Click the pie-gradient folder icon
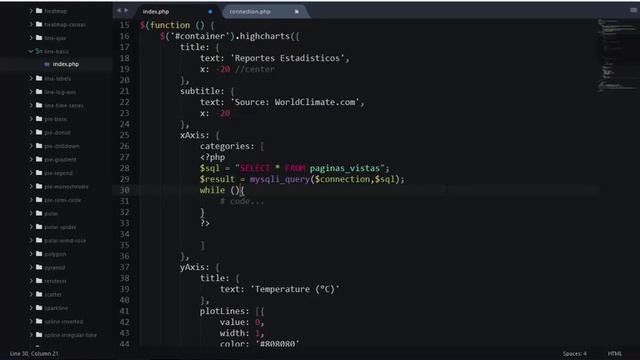 pos(39,159)
